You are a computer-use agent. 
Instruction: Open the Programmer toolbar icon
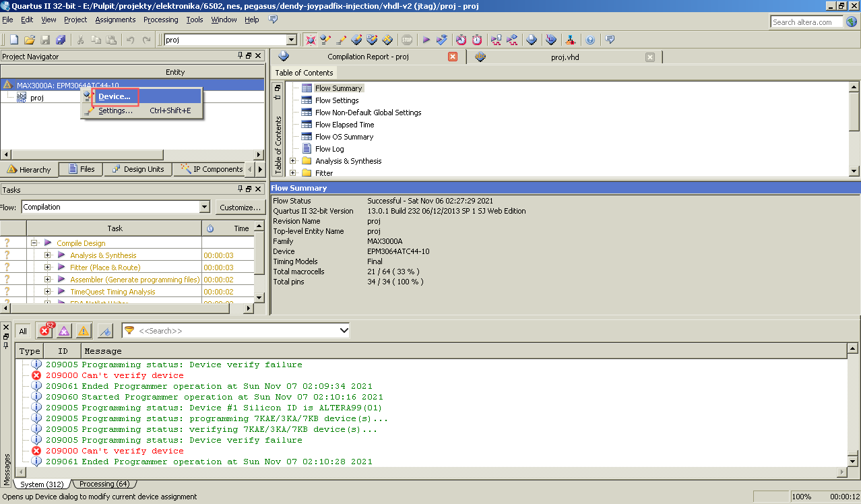(x=552, y=40)
